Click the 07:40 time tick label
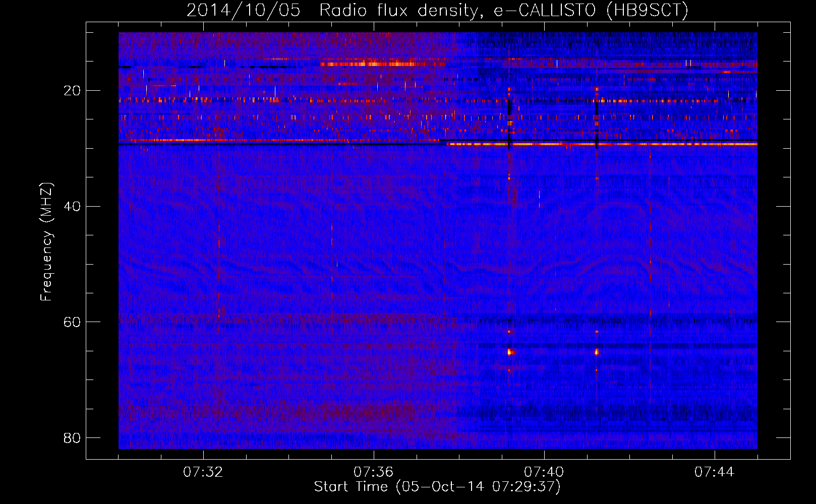Image resolution: width=816 pixels, height=504 pixels. click(544, 472)
